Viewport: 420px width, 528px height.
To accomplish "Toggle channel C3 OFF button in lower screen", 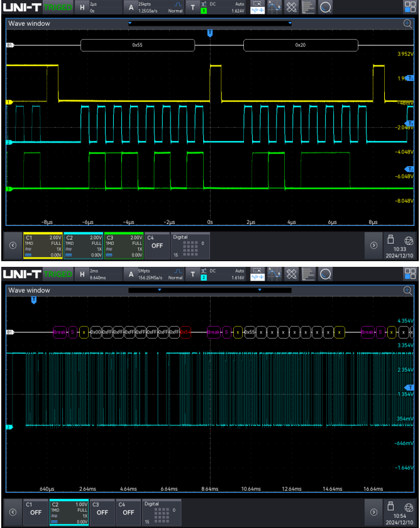I will 102,512.
